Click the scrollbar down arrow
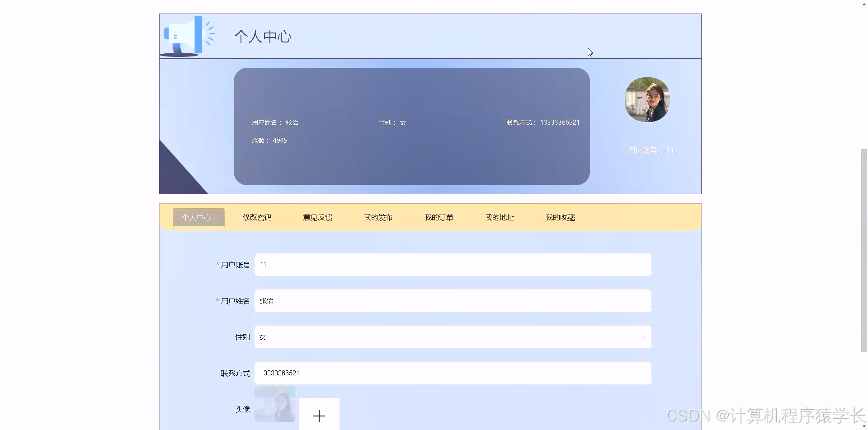 click(x=864, y=426)
